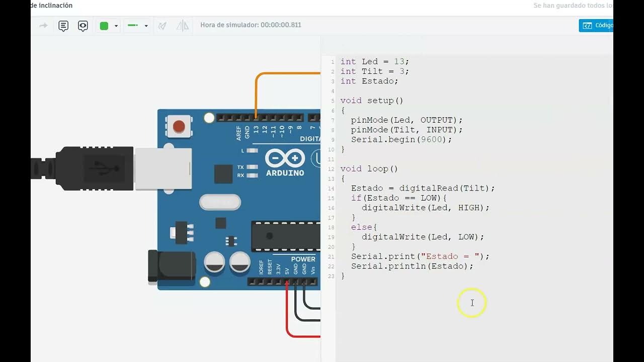The image size is (644, 362).
Task: Click the black DC power jack
Action: click(x=172, y=266)
